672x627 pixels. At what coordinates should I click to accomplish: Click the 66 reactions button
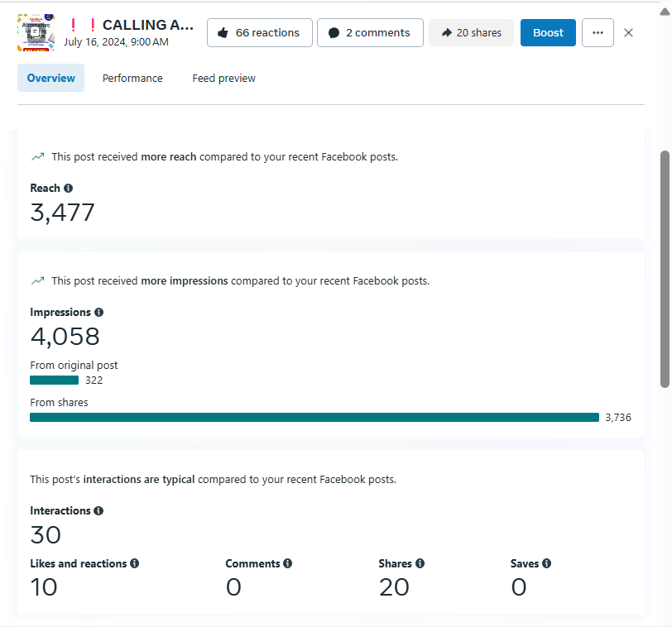click(259, 33)
